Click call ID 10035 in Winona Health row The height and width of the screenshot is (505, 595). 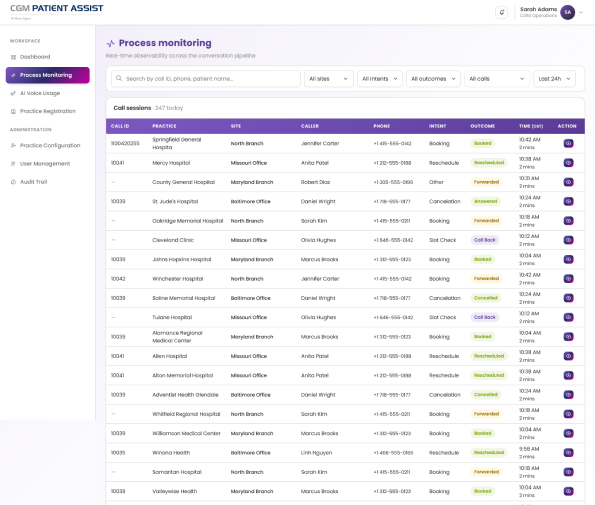click(x=118, y=453)
